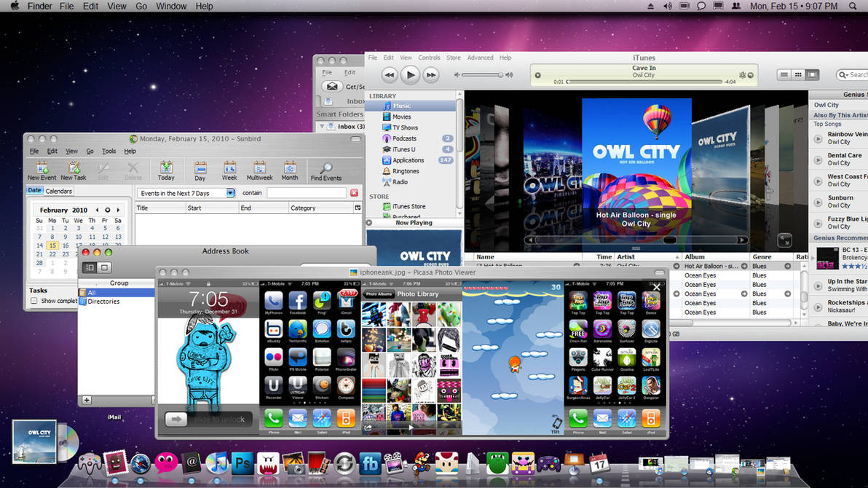The width and height of the screenshot is (868, 488).
Task: Open the fb Facebook dock icon
Action: pyautogui.click(x=370, y=463)
